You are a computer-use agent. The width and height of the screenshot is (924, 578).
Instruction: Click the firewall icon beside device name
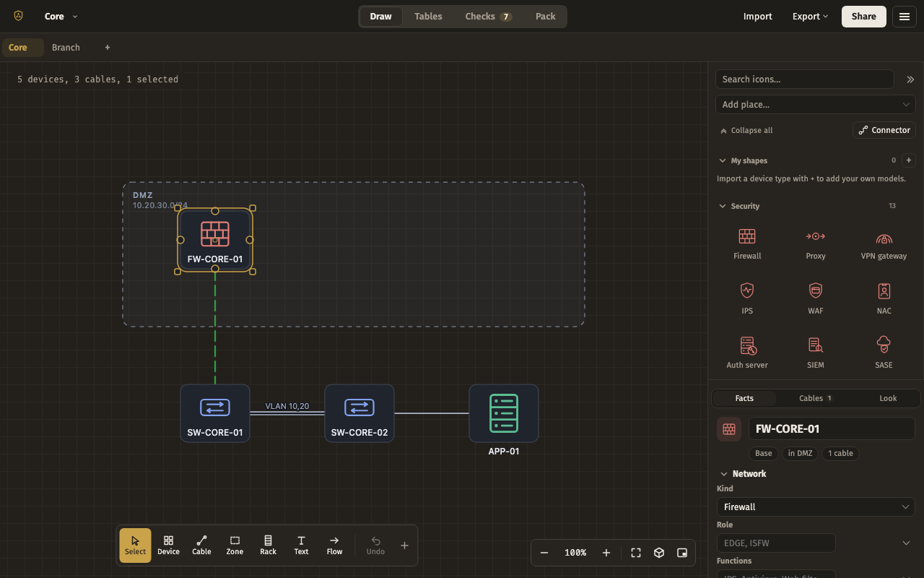(x=729, y=429)
